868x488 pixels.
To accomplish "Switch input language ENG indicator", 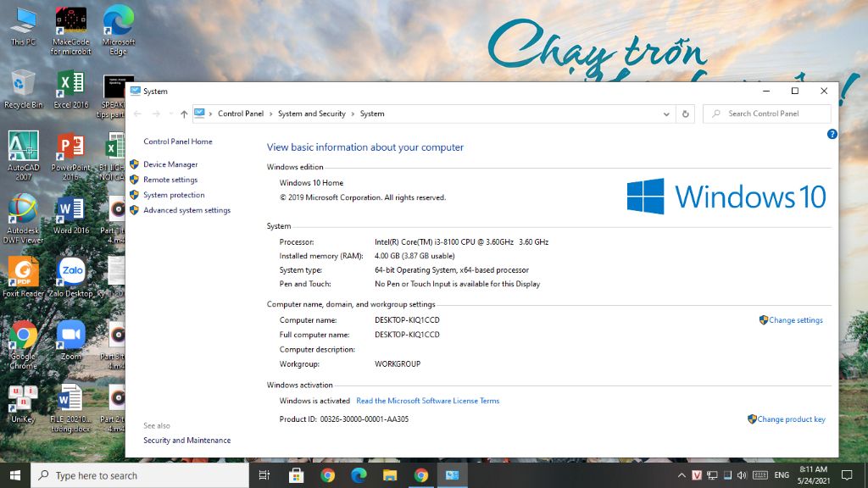I will 782,475.
